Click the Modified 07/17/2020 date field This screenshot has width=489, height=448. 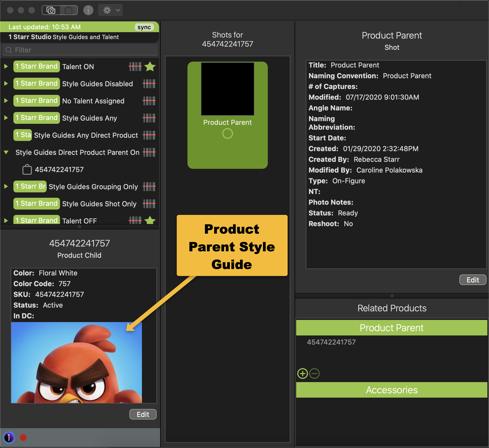tap(364, 97)
